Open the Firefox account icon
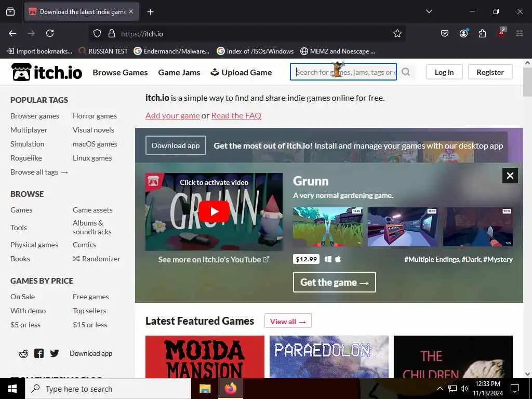Screen dimensions: 532x399 [463, 33]
